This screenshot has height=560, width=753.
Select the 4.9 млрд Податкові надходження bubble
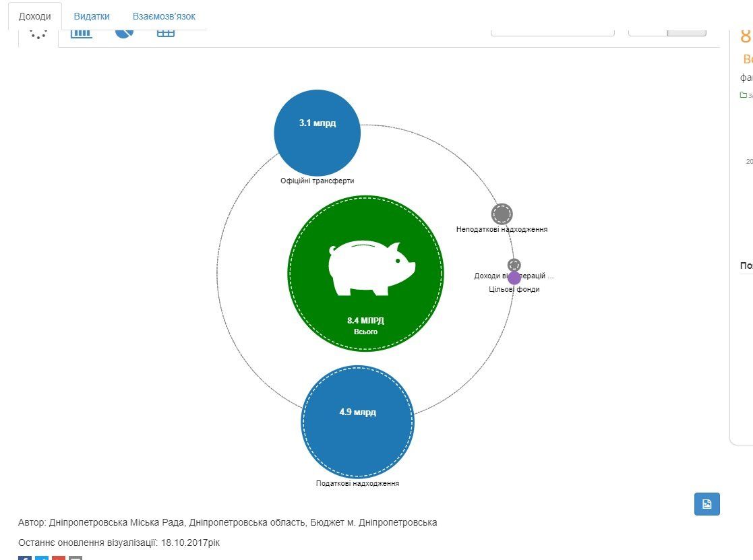point(357,422)
